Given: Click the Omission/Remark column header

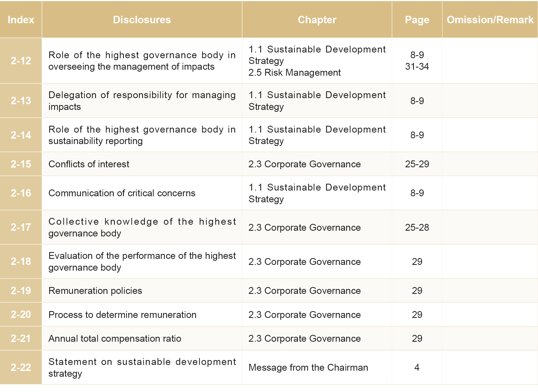Looking at the screenshot, I should [x=490, y=20].
